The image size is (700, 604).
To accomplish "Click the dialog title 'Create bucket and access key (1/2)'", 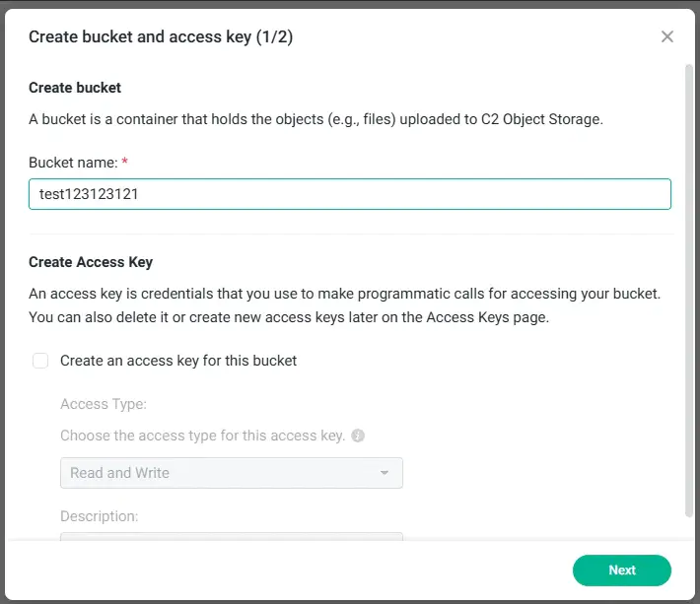I will [161, 37].
